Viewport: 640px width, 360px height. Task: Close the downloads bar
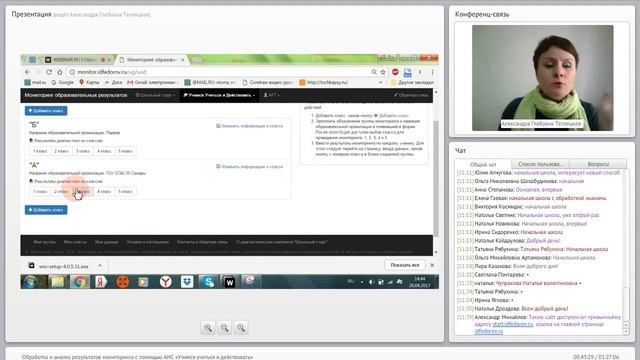point(432,265)
